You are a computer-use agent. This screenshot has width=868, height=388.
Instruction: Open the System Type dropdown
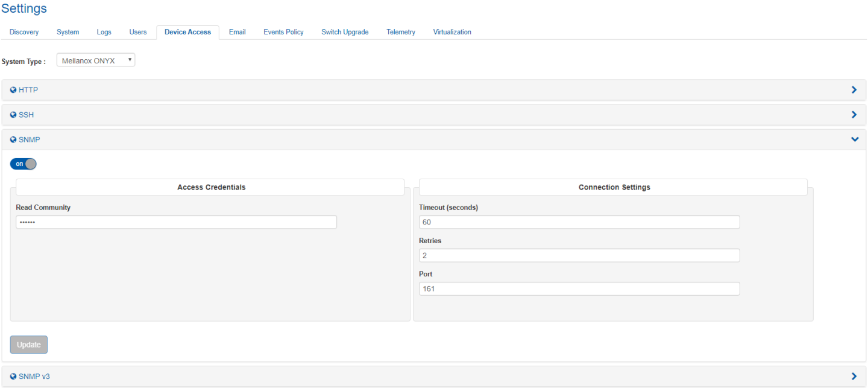(96, 60)
